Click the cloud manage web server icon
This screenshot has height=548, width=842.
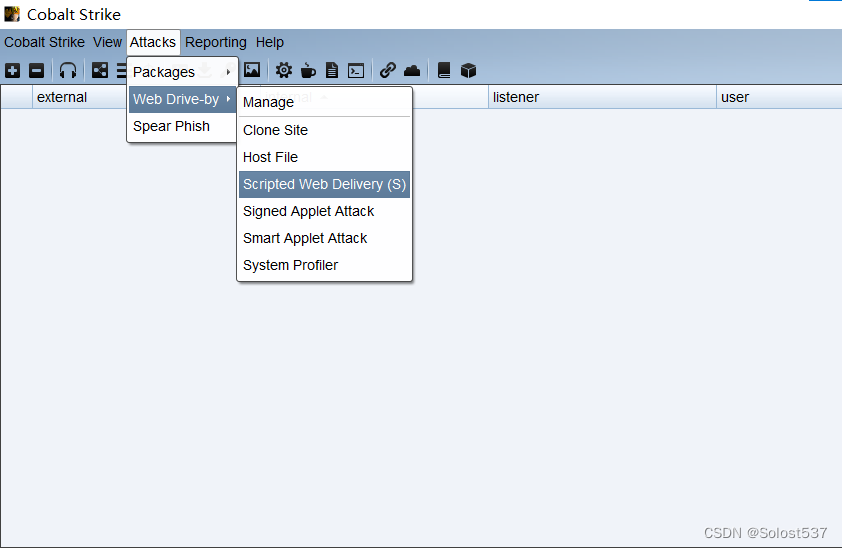click(x=412, y=70)
